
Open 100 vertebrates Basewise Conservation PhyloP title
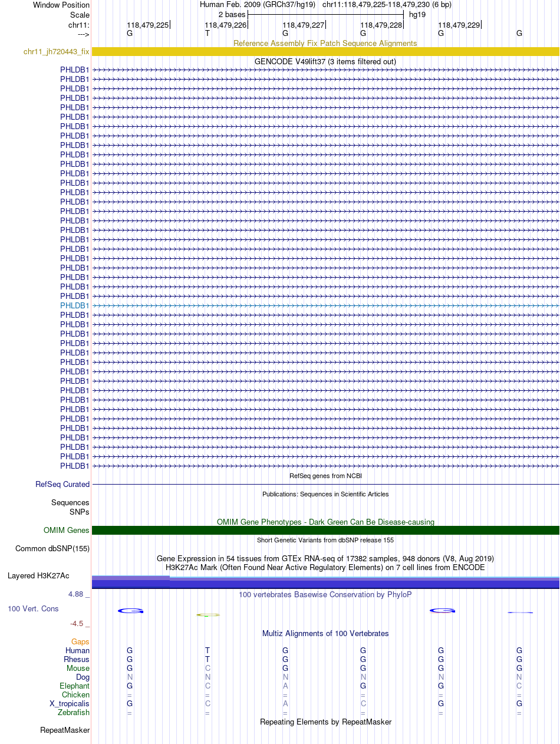point(325,594)
